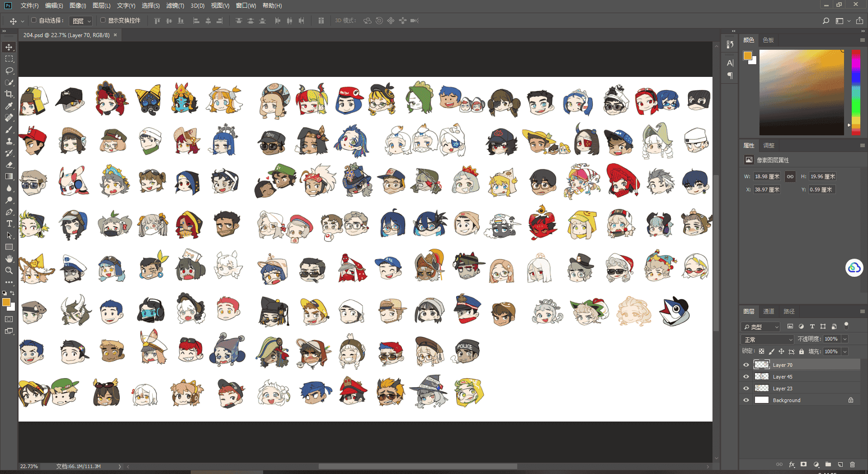Select the Lasso tool
The height and width of the screenshot is (474, 868).
pos(9,71)
